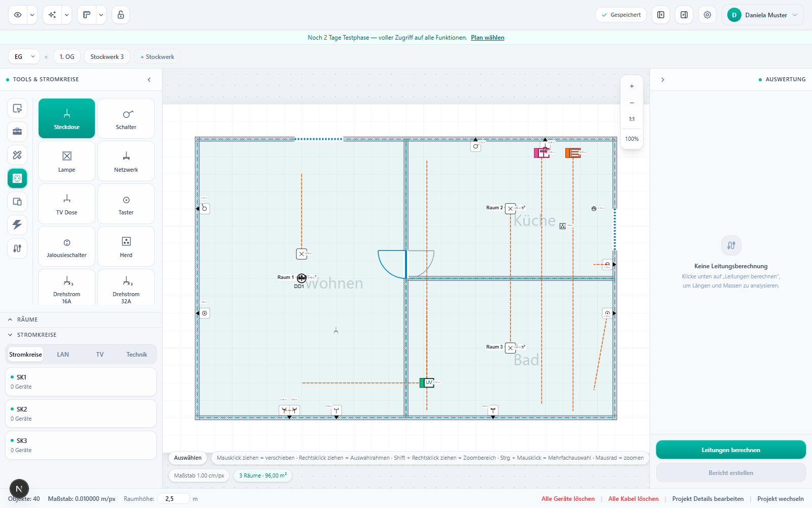Collapse the Tools & Stromkreise panel

[149, 79]
